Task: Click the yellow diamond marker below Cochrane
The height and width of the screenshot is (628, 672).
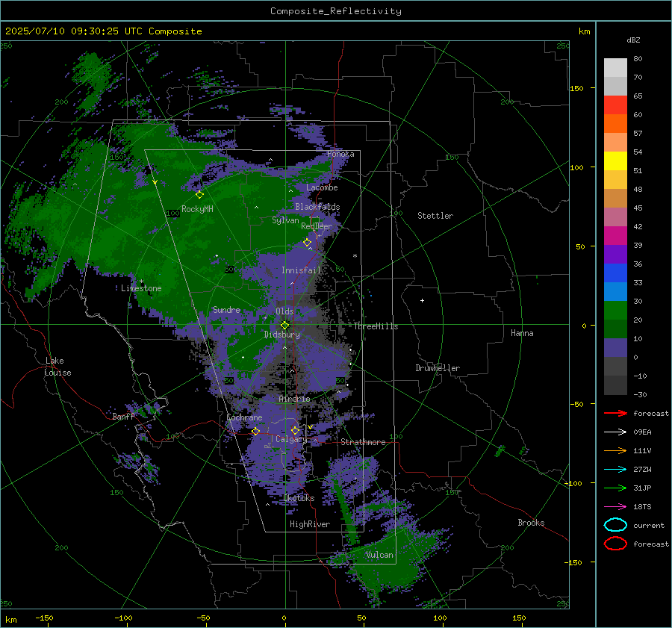Action: click(256, 432)
